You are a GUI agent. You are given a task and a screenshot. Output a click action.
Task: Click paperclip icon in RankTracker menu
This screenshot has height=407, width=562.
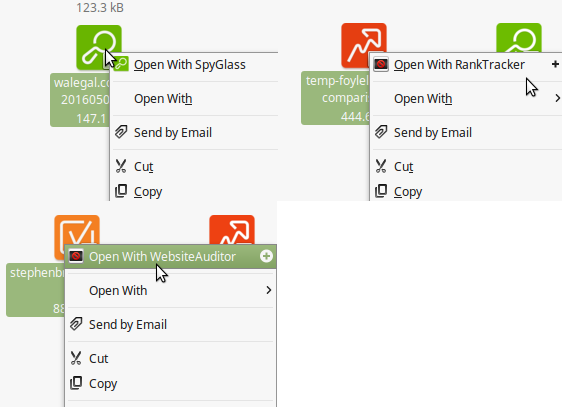pos(381,132)
